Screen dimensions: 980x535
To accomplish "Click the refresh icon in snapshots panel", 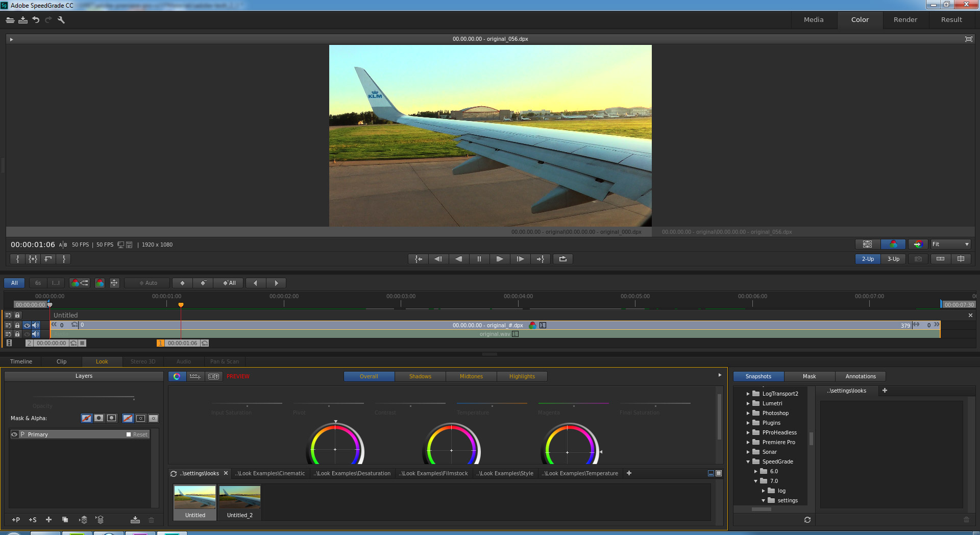I will pos(807,520).
